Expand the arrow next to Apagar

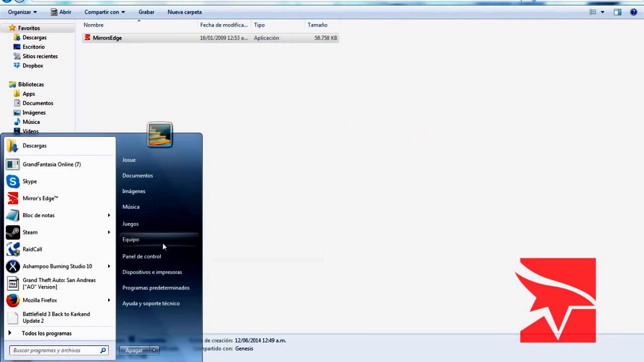point(154,350)
